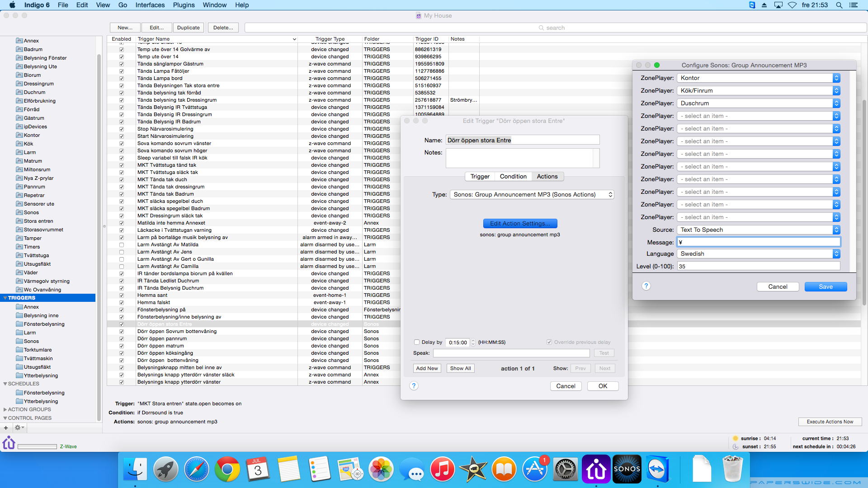Open Notes app in the dock
The image size is (868, 488).
[289, 469]
